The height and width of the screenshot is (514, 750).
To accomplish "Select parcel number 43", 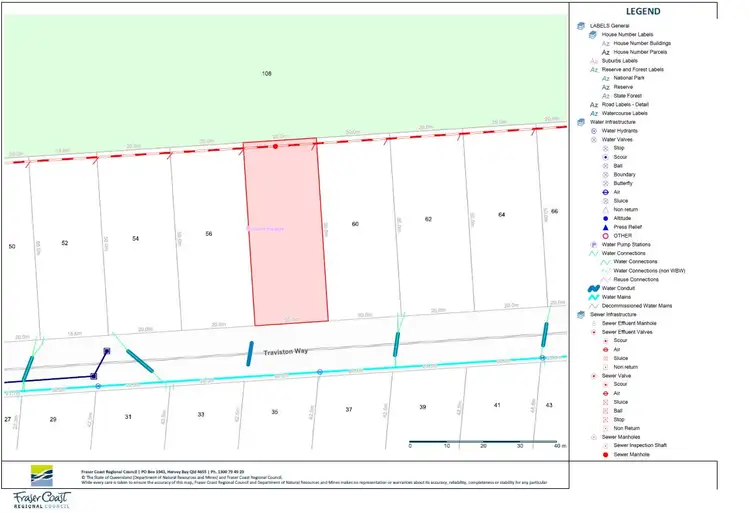I will (x=549, y=405).
